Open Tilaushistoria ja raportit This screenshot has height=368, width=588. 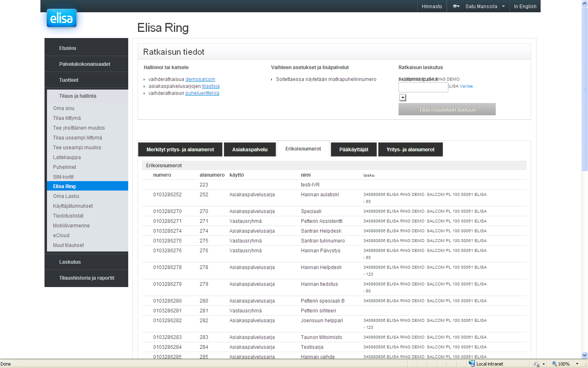pos(87,278)
